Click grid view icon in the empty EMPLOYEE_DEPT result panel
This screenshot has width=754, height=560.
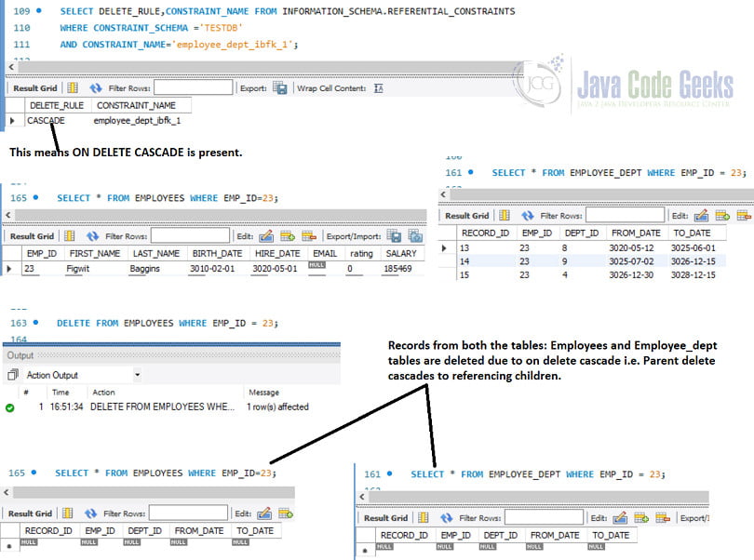424,518
